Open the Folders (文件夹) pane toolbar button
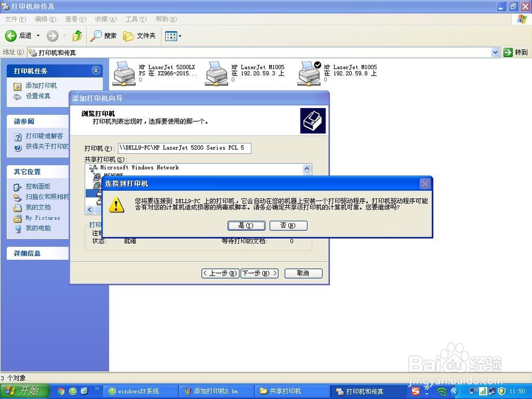Image resolution: width=532 pixels, height=399 pixels. tap(139, 36)
